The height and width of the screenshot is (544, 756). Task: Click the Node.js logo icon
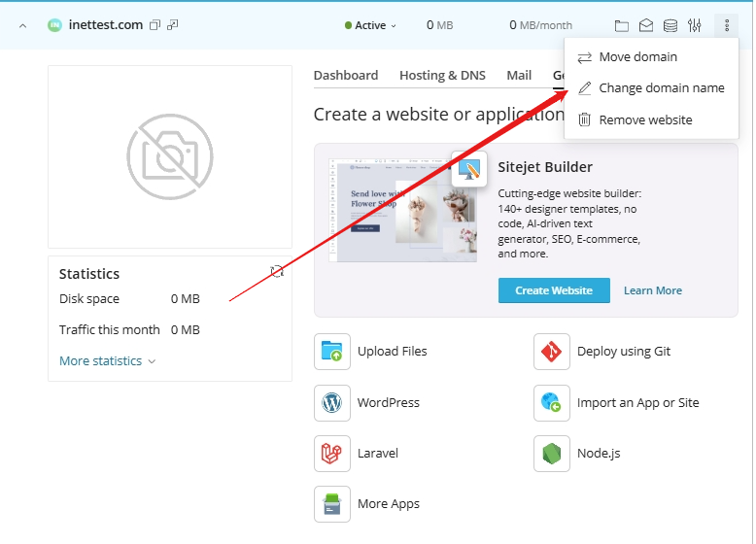click(x=552, y=454)
